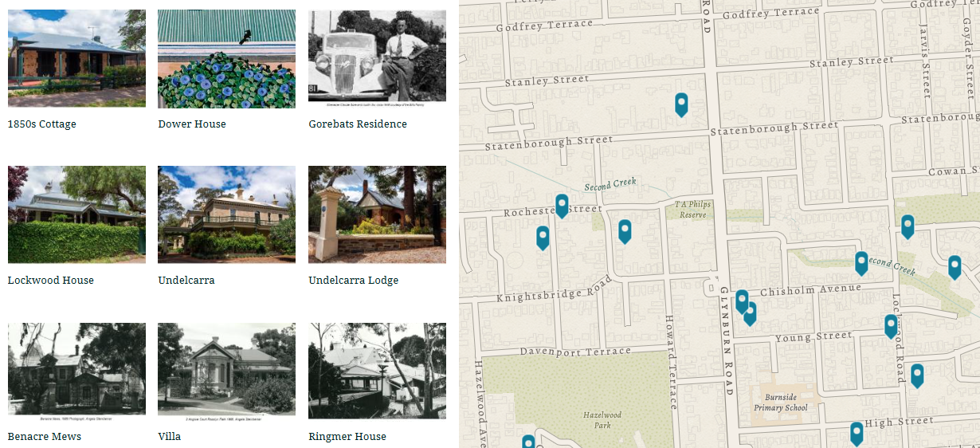980x448 pixels.
Task: Open the 1850s Cottage photo
Action: coord(76,58)
